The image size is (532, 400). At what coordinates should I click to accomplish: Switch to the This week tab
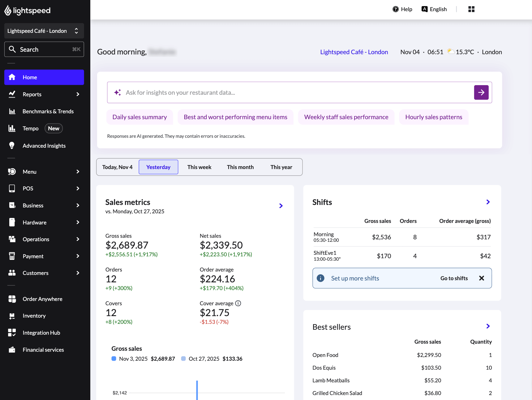[x=199, y=167]
